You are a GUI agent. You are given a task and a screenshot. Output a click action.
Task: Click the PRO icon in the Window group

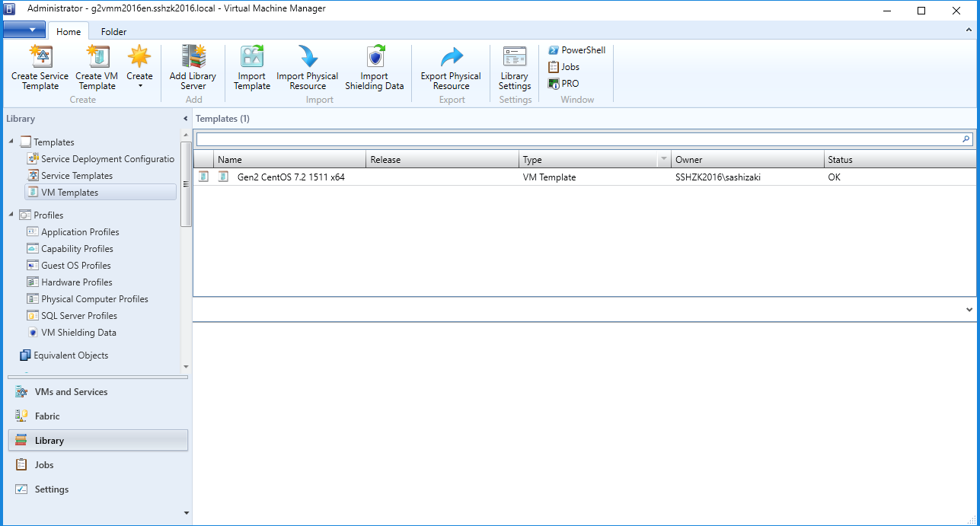(562, 84)
